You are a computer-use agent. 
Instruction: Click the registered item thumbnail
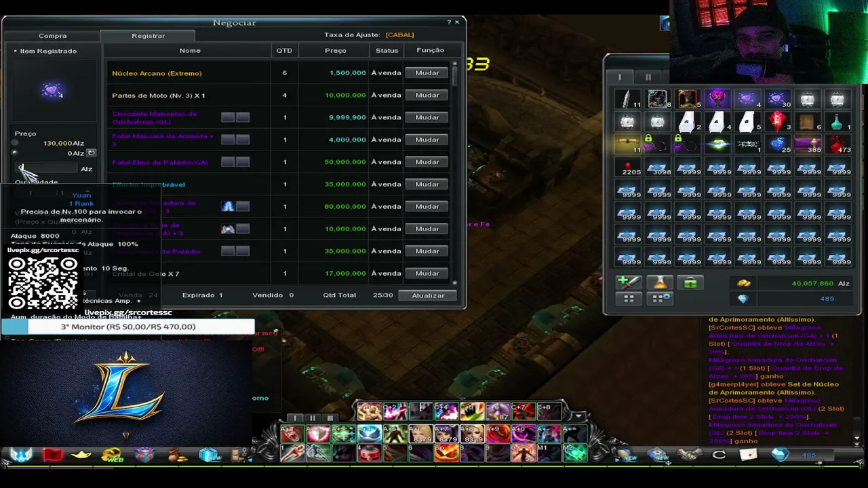click(52, 91)
